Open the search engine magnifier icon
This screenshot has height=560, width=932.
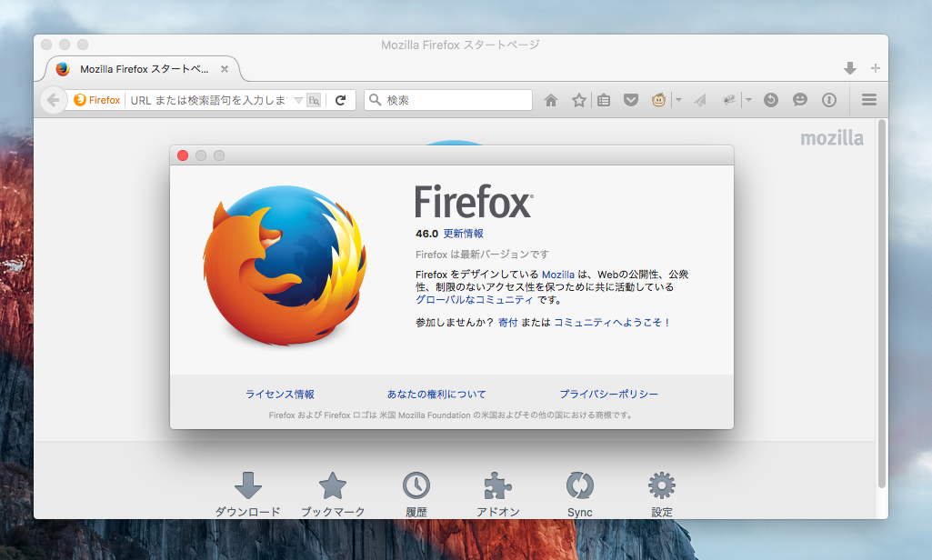375,100
